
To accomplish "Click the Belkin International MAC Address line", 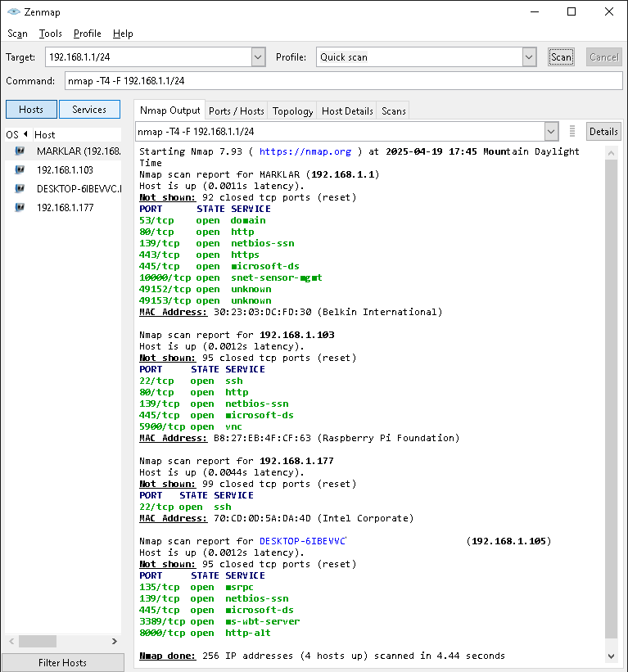I will pos(291,312).
